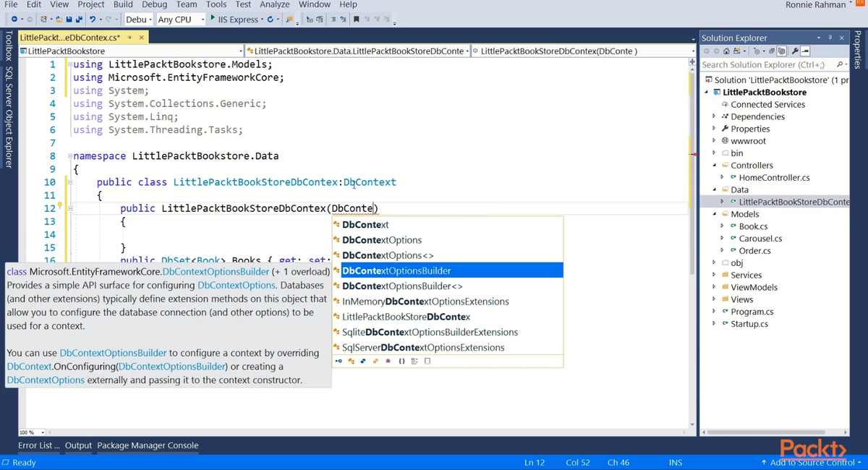This screenshot has width=868, height=470.
Task: Click the Open File folder icon
Action: point(59,19)
